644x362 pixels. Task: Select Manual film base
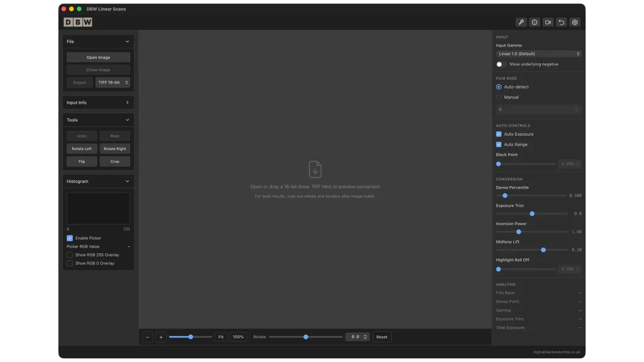click(499, 97)
